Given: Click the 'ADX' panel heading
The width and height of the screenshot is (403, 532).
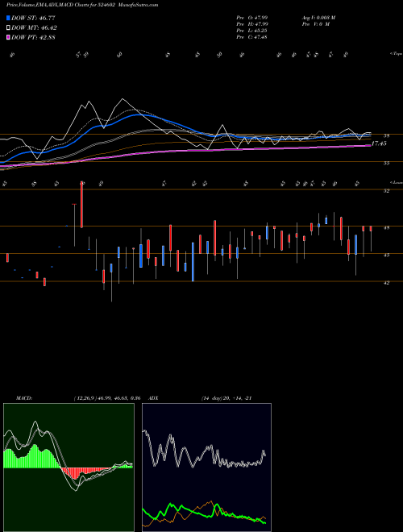Looking at the screenshot, I should coord(154,398).
